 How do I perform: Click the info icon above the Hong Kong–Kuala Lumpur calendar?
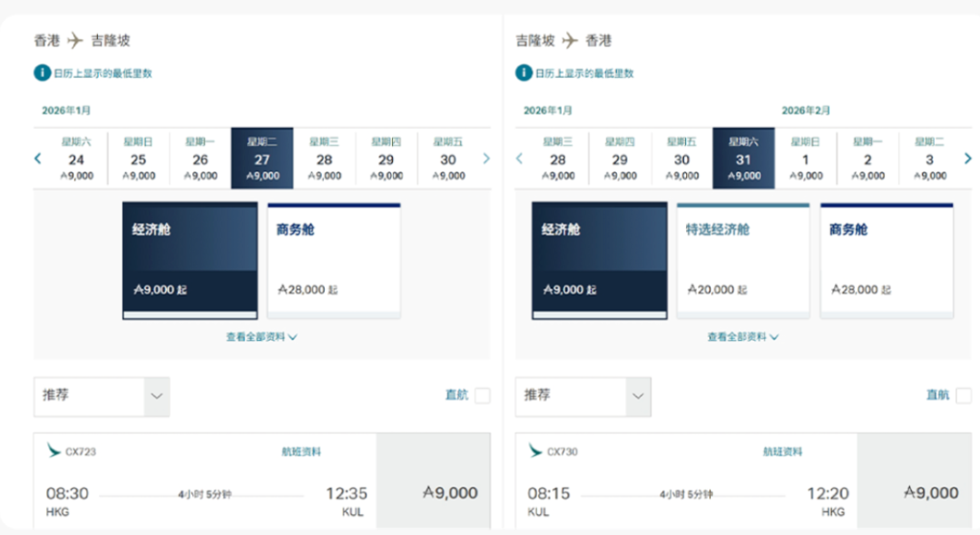(x=42, y=73)
